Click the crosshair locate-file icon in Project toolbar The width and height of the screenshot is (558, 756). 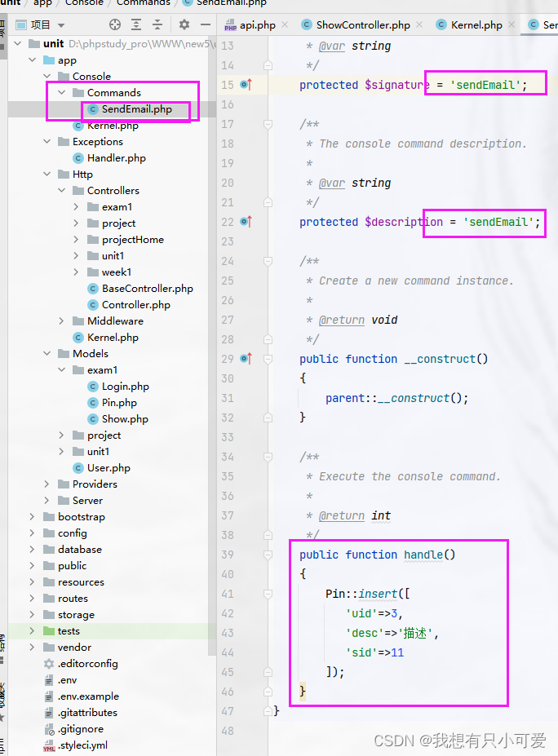[117, 25]
